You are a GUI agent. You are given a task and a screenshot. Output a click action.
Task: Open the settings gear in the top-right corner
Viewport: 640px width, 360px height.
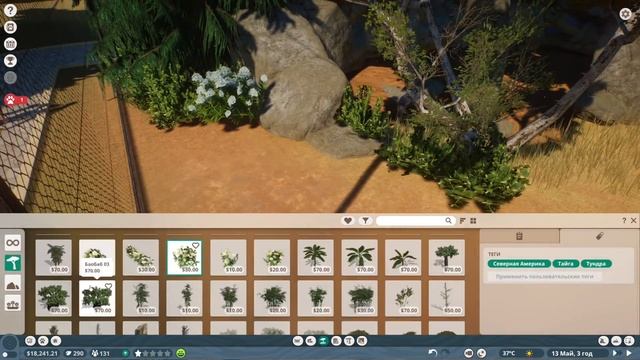[x=625, y=14]
